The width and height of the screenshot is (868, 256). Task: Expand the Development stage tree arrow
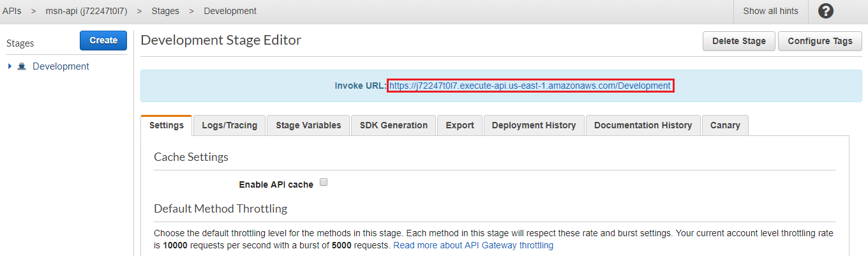[10, 66]
